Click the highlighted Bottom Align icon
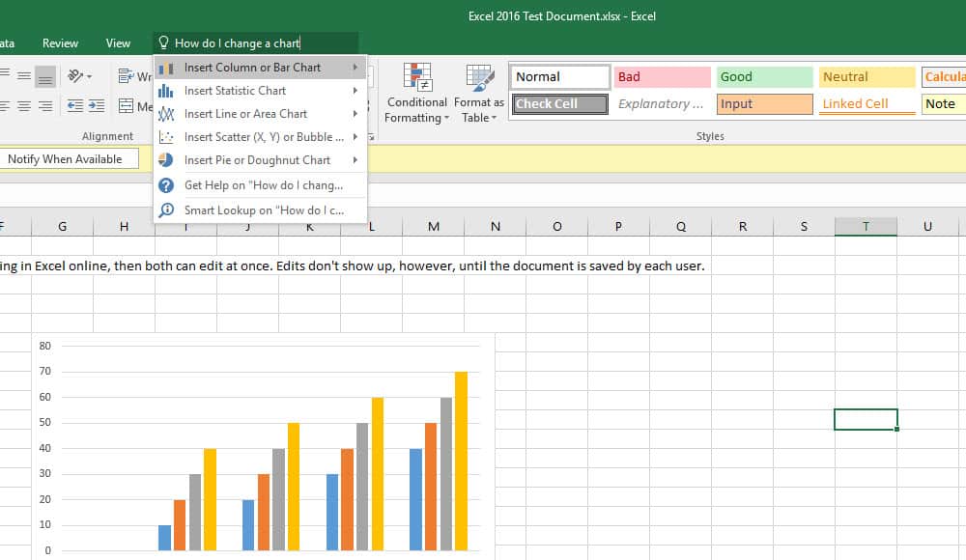Image resolution: width=966 pixels, height=560 pixels. pyautogui.click(x=45, y=76)
